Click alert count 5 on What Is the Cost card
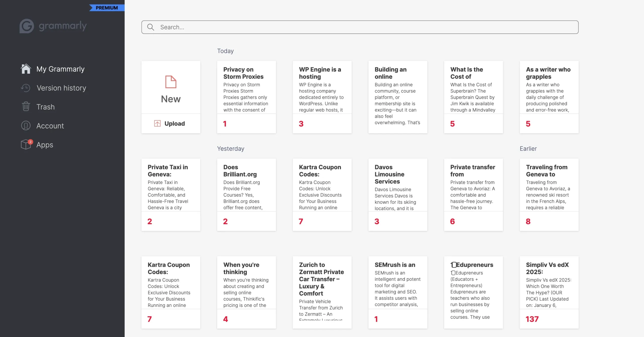The image size is (644, 337). click(x=452, y=124)
